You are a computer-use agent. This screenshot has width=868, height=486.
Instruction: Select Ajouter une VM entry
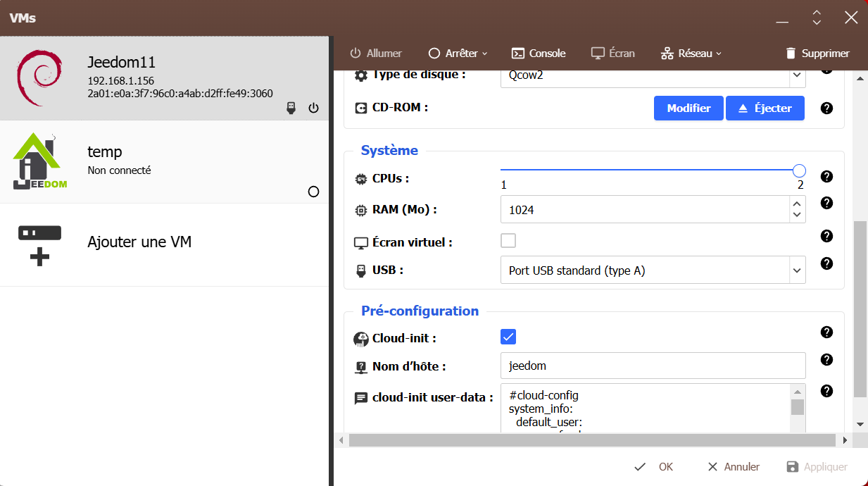139,242
